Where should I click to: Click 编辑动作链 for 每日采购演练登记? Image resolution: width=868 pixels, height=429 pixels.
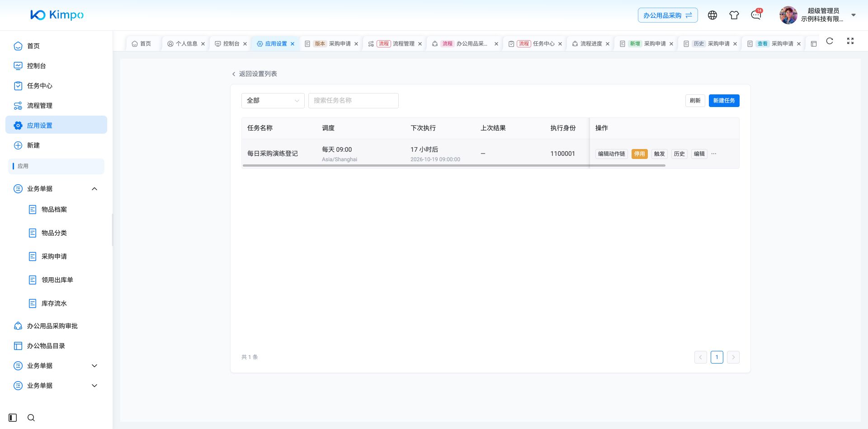611,154
